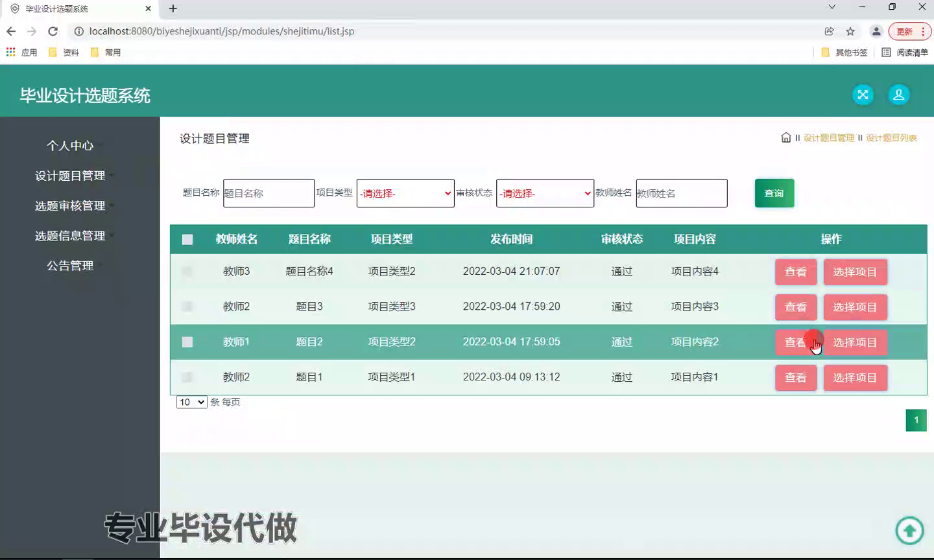This screenshot has height=560, width=934.
Task: Expand 选题审核管理 in the sidebar
Action: click(70, 205)
